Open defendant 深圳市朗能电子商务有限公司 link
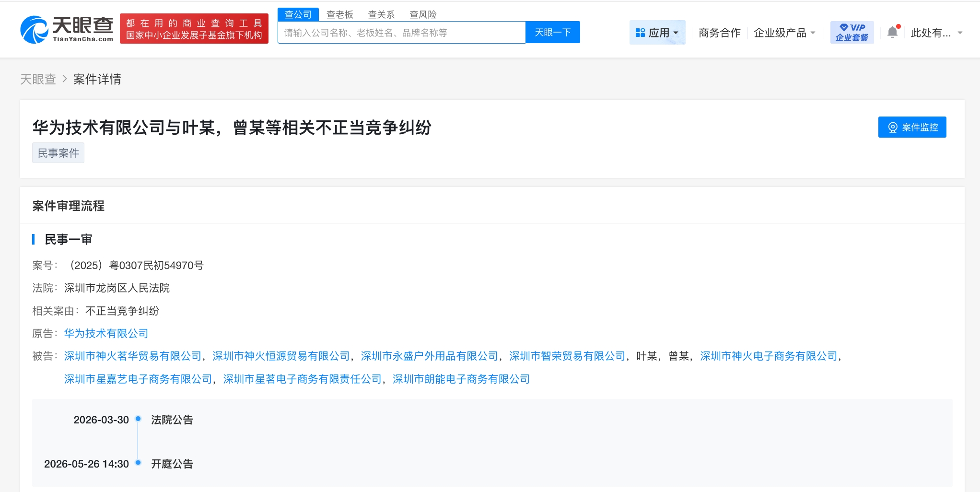The height and width of the screenshot is (492, 980). tap(461, 379)
